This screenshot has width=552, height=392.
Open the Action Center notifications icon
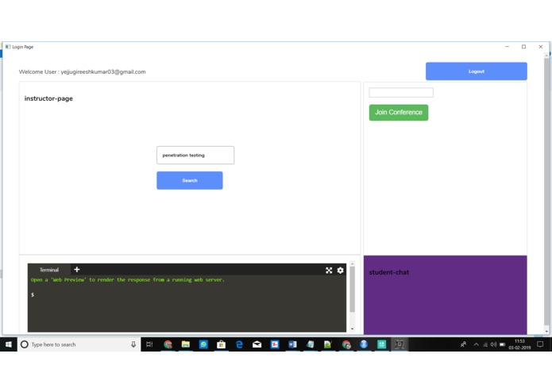click(x=540, y=344)
